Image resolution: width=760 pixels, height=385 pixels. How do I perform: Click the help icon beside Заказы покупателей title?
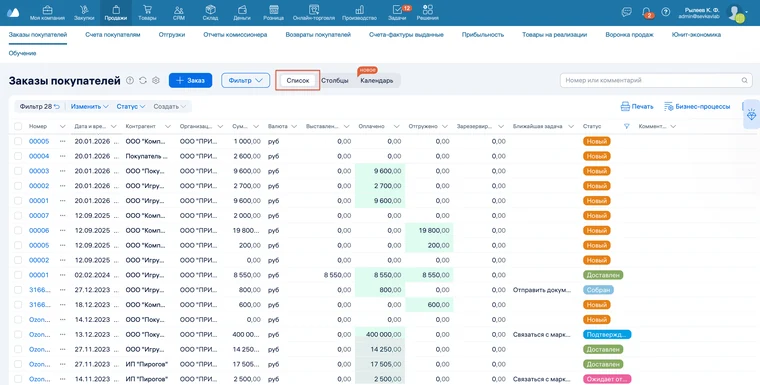(130, 80)
